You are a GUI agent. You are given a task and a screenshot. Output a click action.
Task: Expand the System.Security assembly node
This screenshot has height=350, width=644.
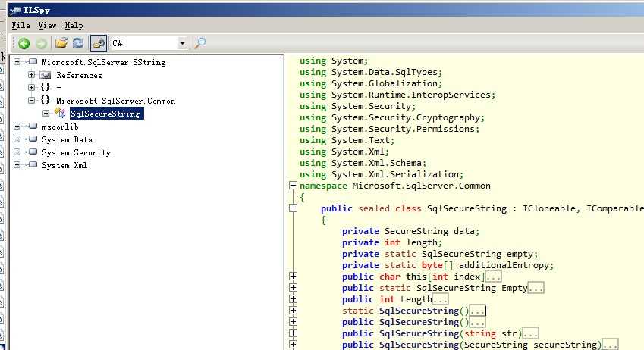pos(17,152)
